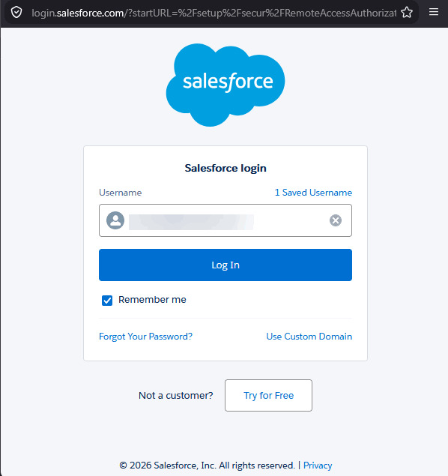Toggle the Remember me checkbox

pos(107,301)
